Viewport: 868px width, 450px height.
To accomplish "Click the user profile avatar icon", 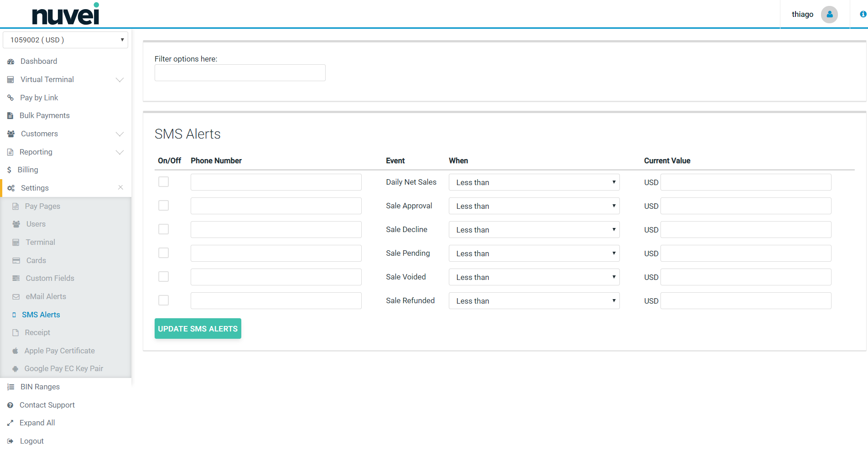I will (829, 15).
